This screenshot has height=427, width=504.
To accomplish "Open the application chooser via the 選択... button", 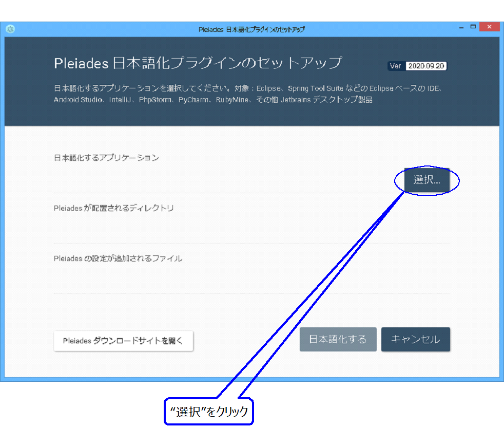I will pos(427,180).
